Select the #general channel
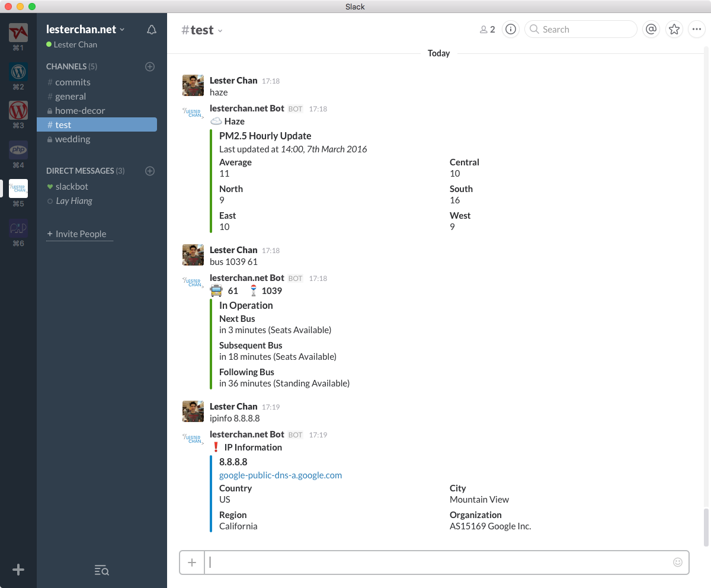 pos(70,96)
